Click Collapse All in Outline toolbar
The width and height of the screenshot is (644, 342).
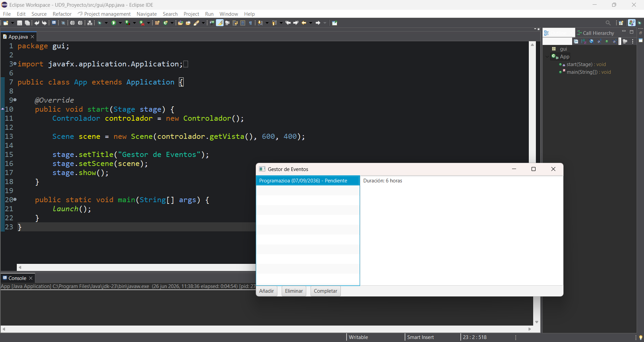576,41
